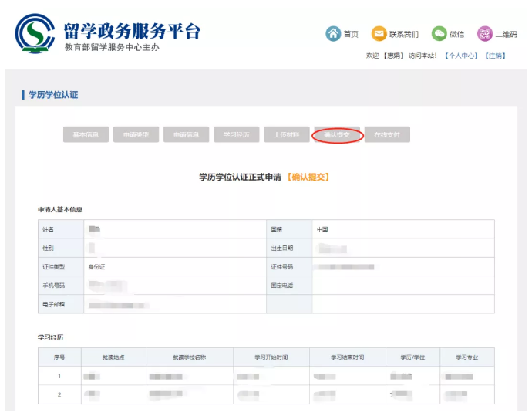Click the 联系我们 text link
This screenshot has height=416, width=532.
pos(403,34)
